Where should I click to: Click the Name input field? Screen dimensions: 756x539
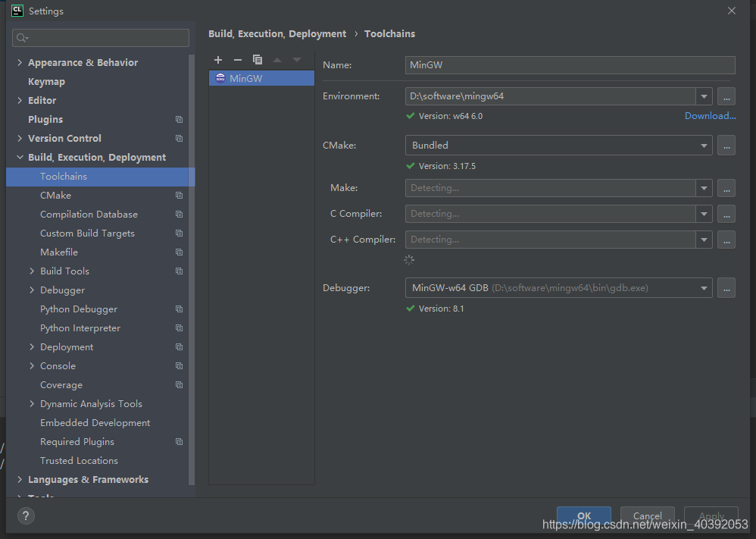pos(570,65)
